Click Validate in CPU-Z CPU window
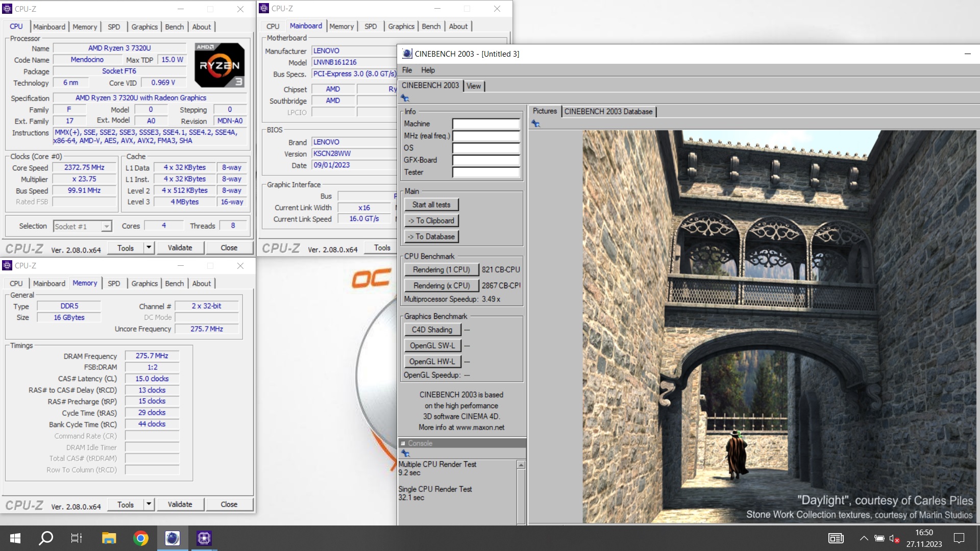The width and height of the screenshot is (980, 551). [x=180, y=247]
